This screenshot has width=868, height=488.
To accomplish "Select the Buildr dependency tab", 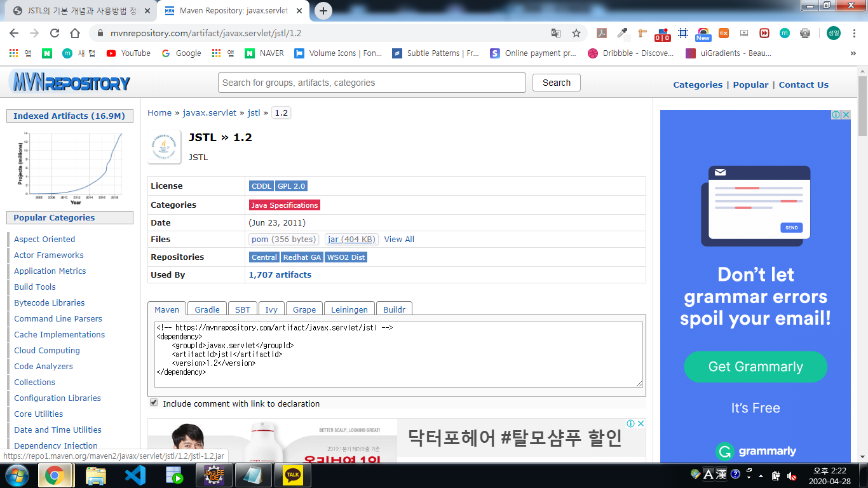I will click(x=394, y=309).
